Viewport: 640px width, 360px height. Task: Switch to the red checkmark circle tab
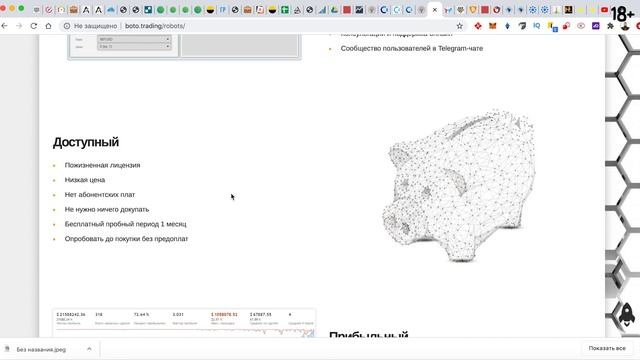pyautogui.click(x=49, y=10)
